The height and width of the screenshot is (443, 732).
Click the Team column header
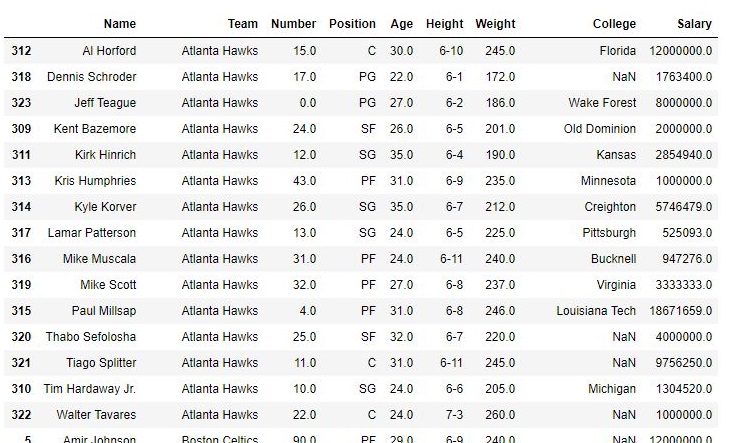tap(243, 24)
